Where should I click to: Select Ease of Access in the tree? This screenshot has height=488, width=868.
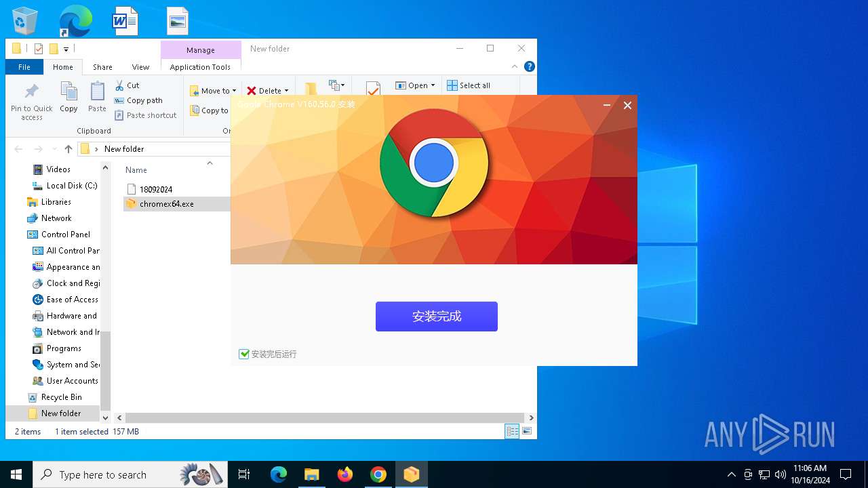72,300
